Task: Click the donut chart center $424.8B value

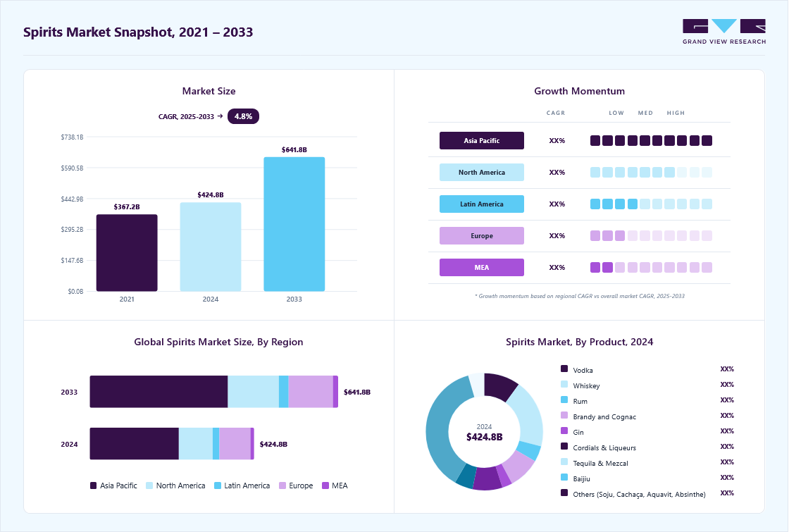Action: tap(484, 437)
